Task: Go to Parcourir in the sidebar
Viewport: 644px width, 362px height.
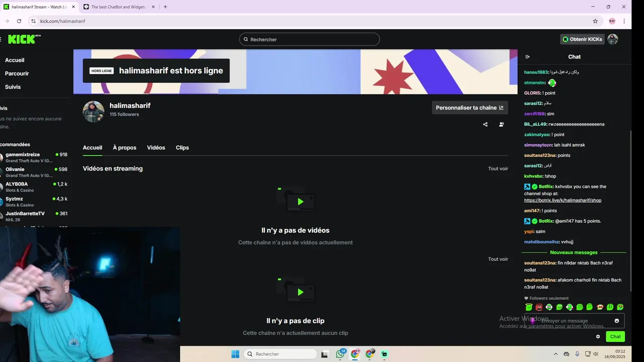Action: coord(17,73)
